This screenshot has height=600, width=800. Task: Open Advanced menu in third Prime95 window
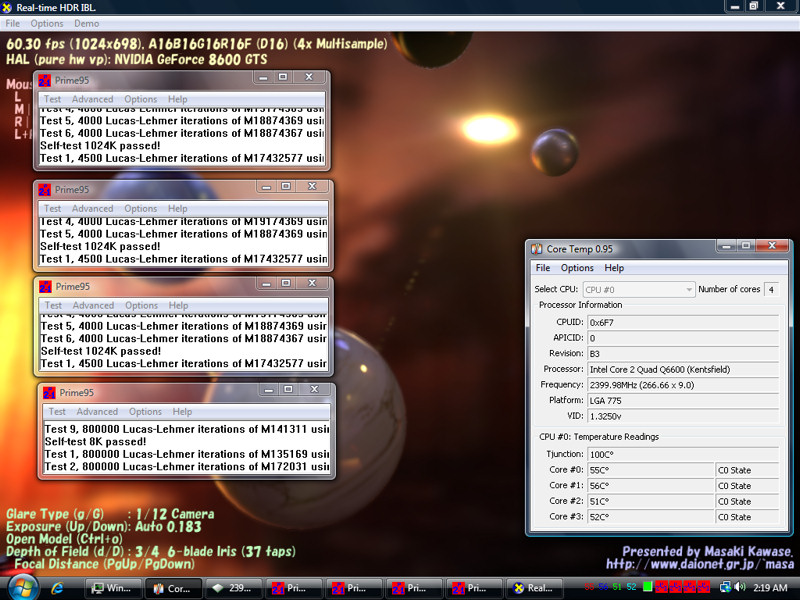point(93,305)
